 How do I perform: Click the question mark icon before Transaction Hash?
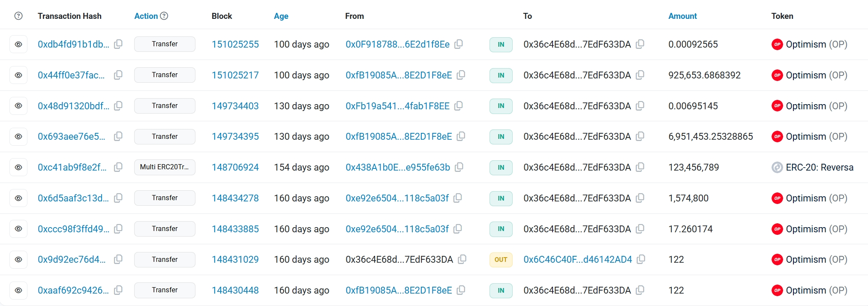[18, 16]
